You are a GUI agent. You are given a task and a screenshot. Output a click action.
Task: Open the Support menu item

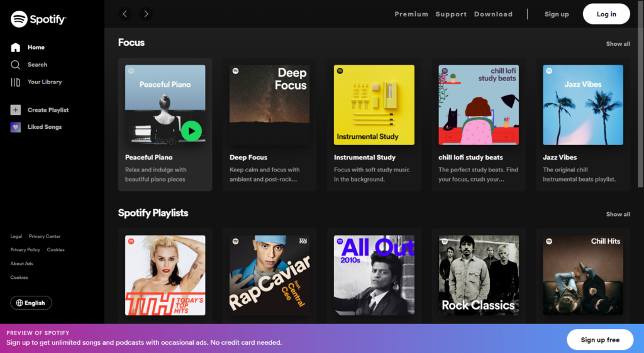451,14
